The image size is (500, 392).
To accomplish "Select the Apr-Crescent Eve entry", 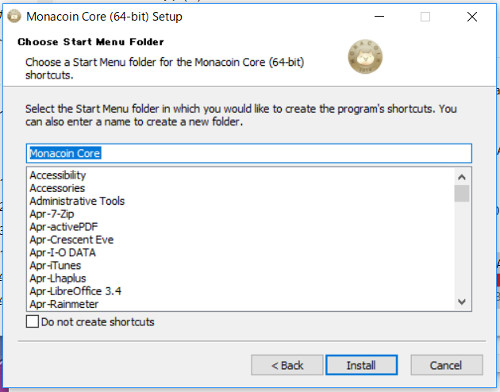I will point(71,240).
